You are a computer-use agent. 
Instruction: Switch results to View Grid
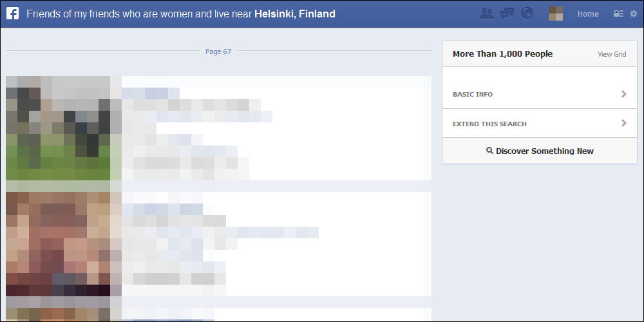(x=612, y=54)
